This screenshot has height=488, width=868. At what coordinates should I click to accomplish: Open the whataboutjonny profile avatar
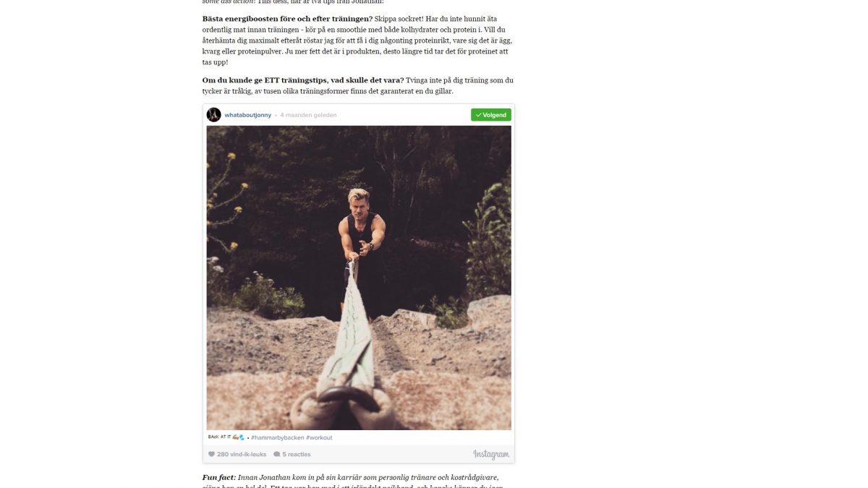[x=213, y=115]
